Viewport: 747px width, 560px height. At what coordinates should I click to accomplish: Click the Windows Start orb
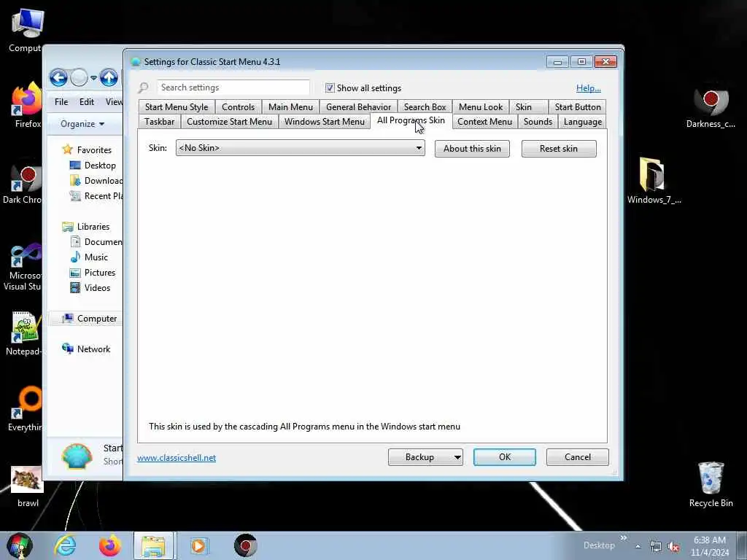[x=19, y=545]
